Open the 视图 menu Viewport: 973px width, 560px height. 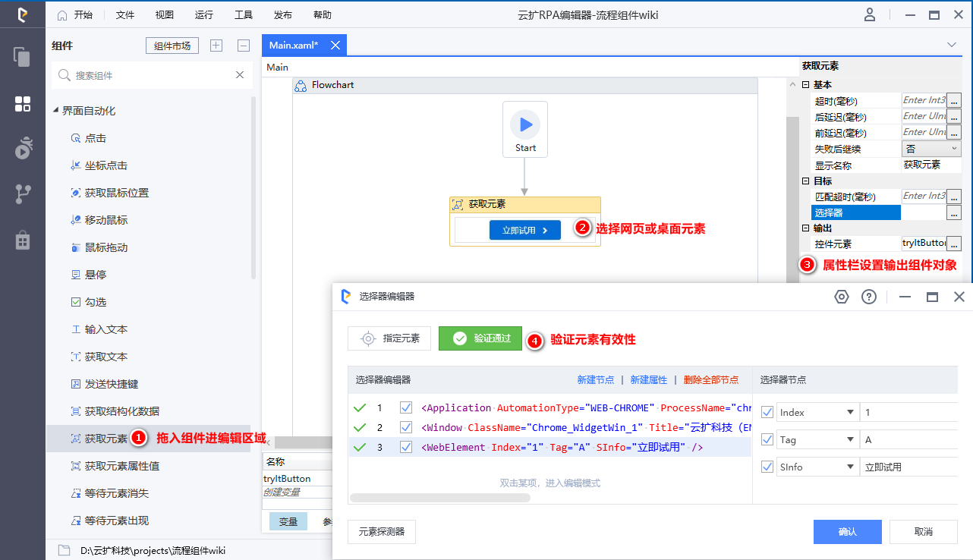(164, 14)
